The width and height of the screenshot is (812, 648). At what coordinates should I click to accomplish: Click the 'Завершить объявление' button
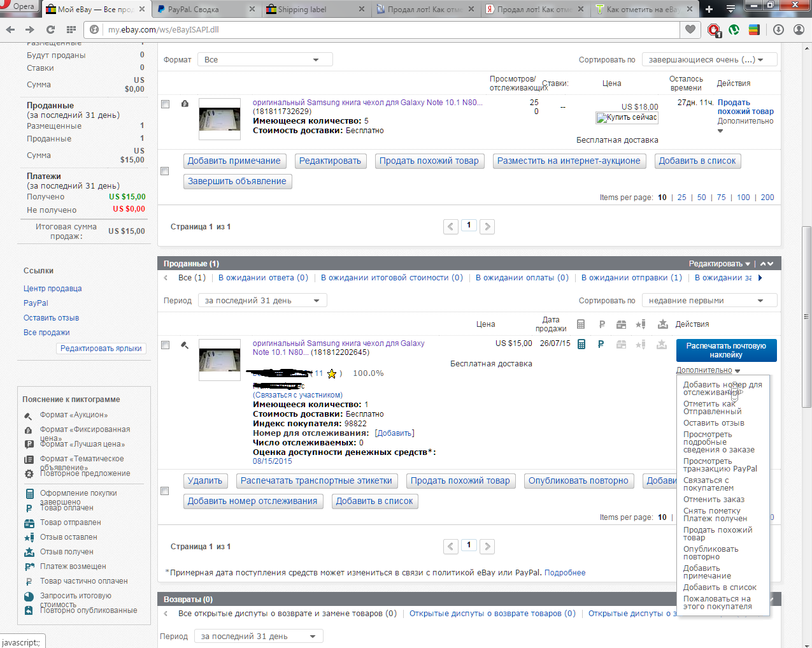(238, 181)
